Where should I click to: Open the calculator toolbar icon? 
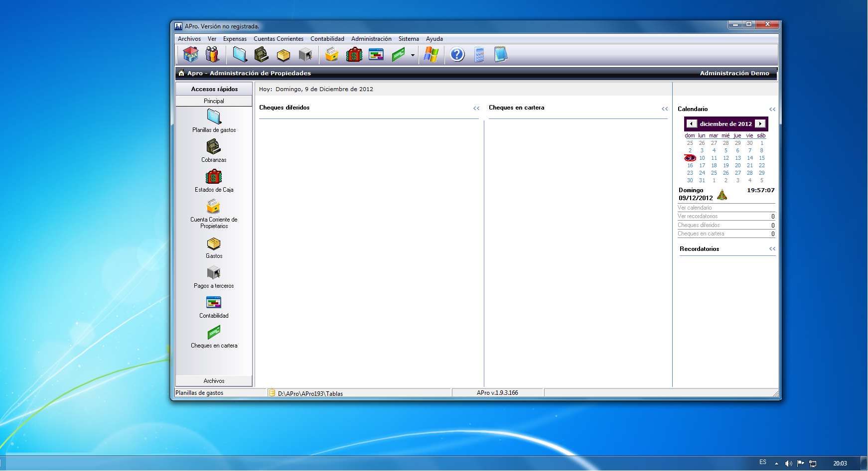pyautogui.click(x=479, y=54)
